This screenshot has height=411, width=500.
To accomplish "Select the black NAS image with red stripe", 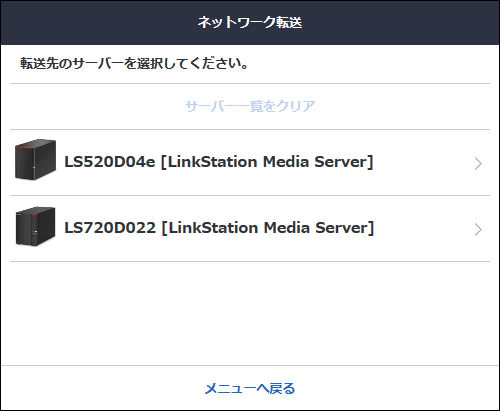I will 35,159.
